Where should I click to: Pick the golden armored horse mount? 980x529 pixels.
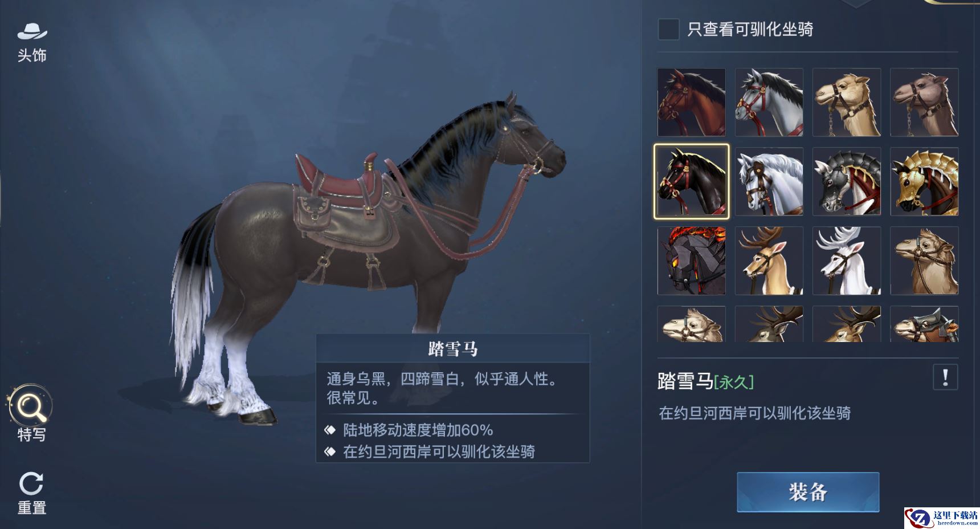tap(924, 181)
